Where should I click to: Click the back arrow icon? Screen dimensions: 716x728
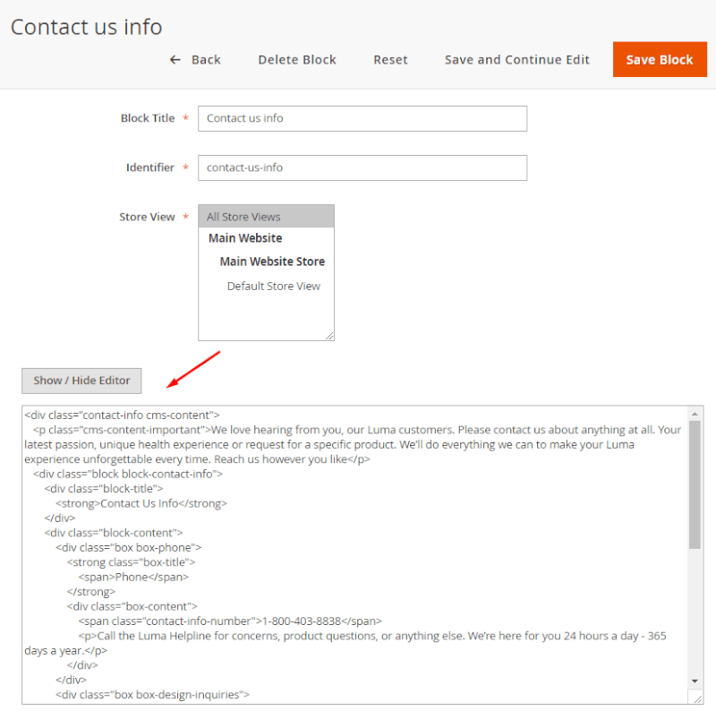coord(175,59)
